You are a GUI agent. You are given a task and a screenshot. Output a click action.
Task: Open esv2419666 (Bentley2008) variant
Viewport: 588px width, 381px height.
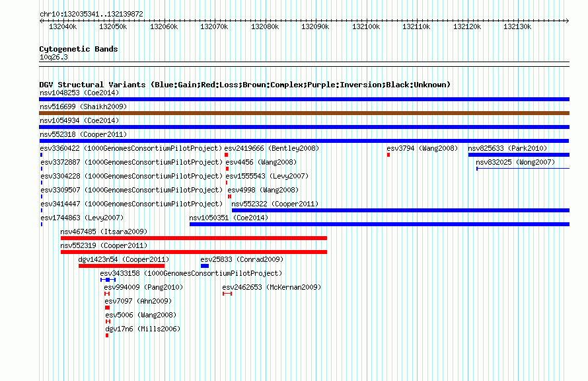(272, 148)
